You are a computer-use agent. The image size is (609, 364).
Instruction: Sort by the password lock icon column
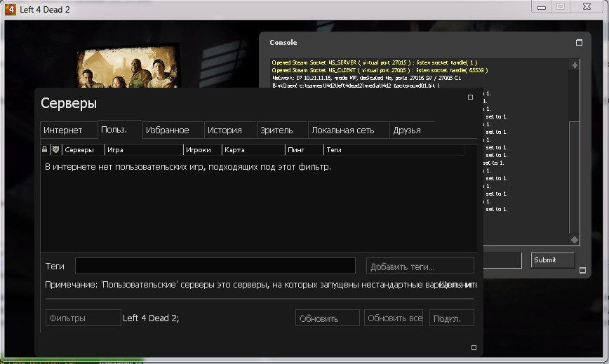point(45,149)
